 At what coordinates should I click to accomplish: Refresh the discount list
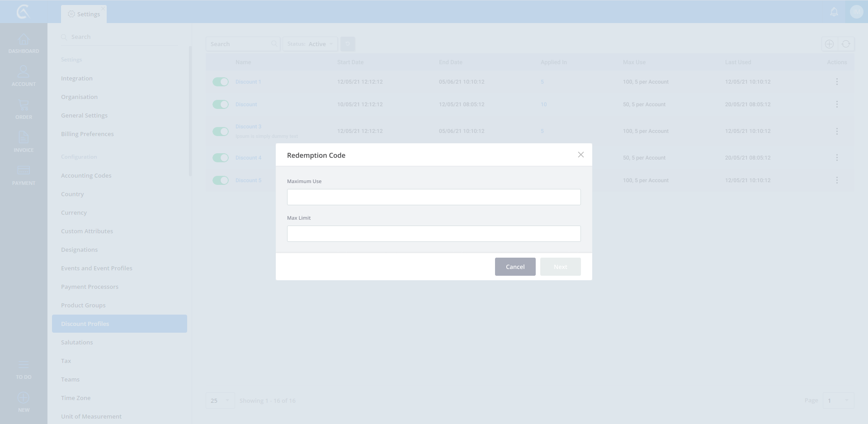click(846, 44)
